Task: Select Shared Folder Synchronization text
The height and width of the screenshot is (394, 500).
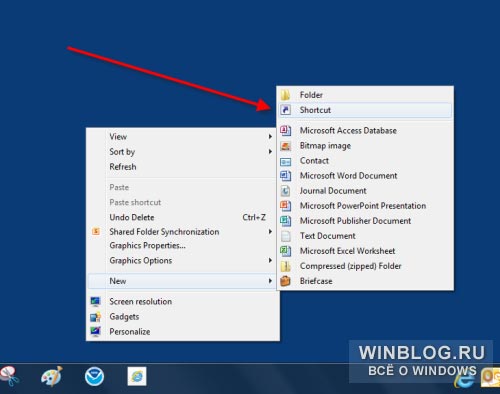Action: click(164, 232)
